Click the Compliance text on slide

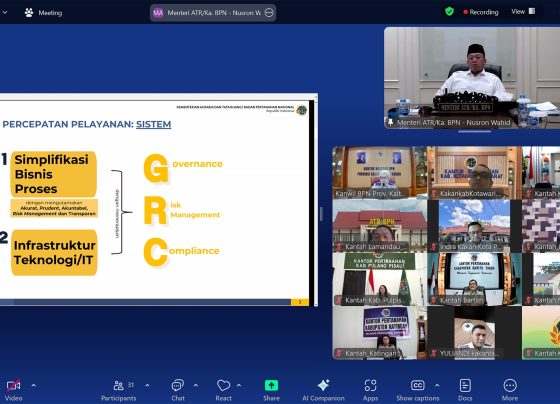181,252
